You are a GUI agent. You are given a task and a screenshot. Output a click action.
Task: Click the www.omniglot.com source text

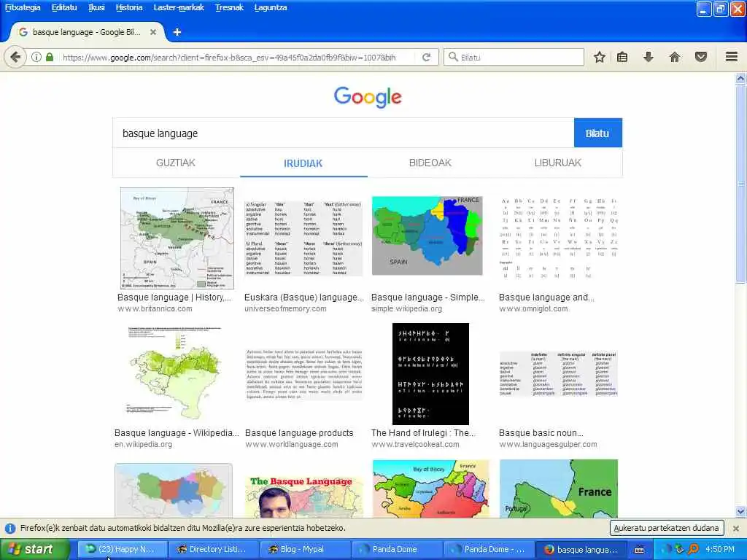coord(533,308)
